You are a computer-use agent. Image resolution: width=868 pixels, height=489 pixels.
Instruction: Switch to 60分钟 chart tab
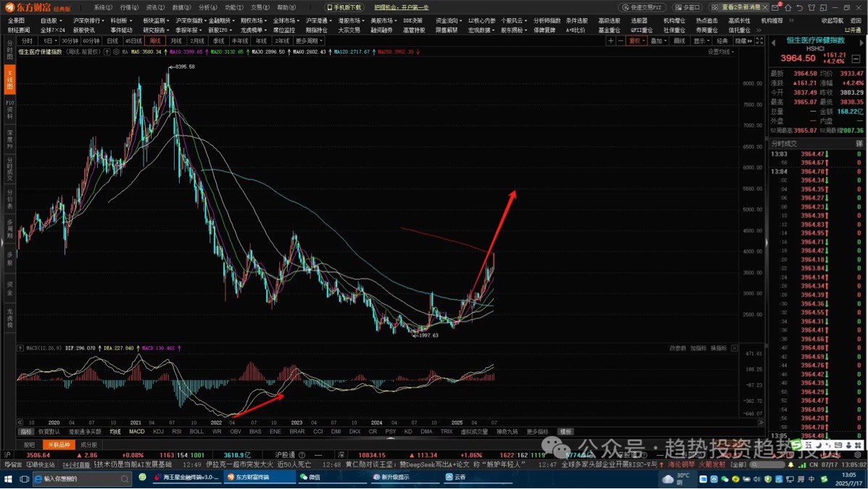tap(91, 41)
